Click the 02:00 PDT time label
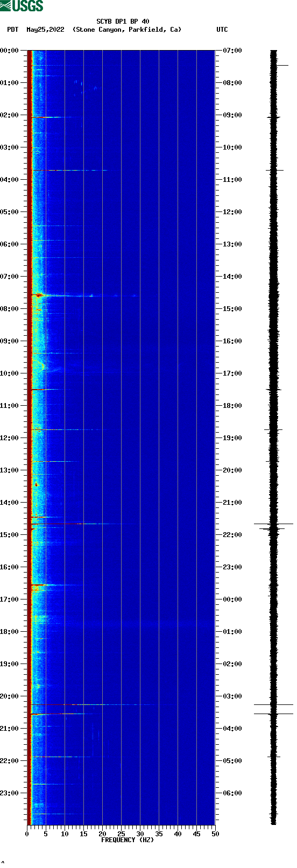297x868 pixels. (10, 115)
